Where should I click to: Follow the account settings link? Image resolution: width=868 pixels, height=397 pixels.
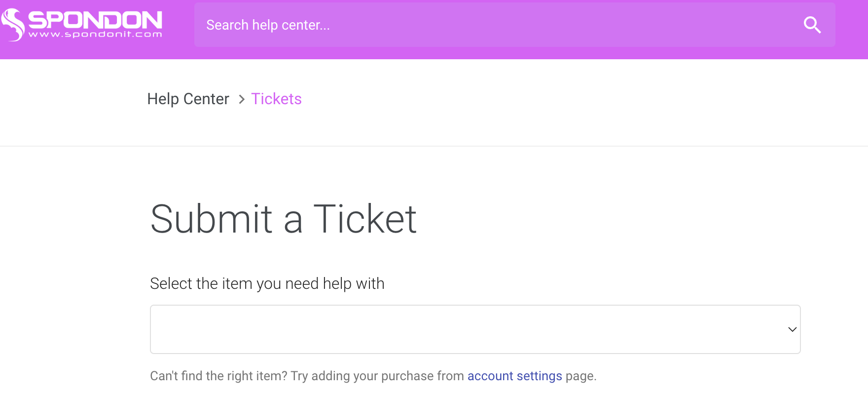[514, 376]
